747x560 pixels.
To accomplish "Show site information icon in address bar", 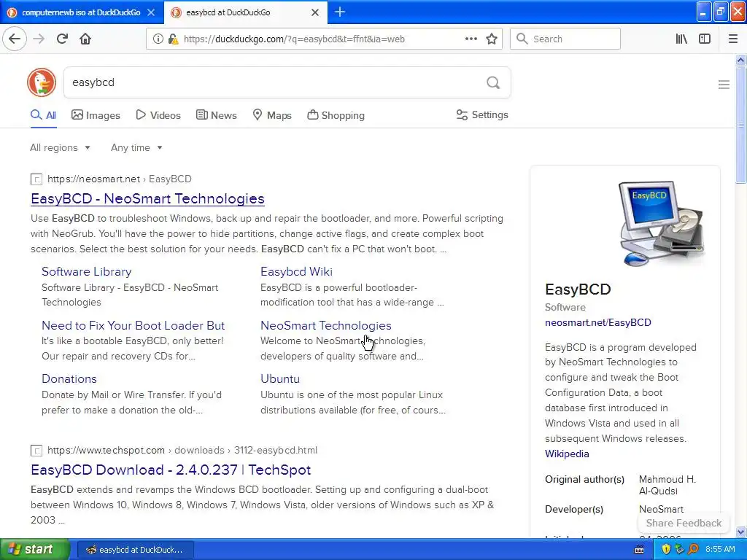I will coord(158,39).
